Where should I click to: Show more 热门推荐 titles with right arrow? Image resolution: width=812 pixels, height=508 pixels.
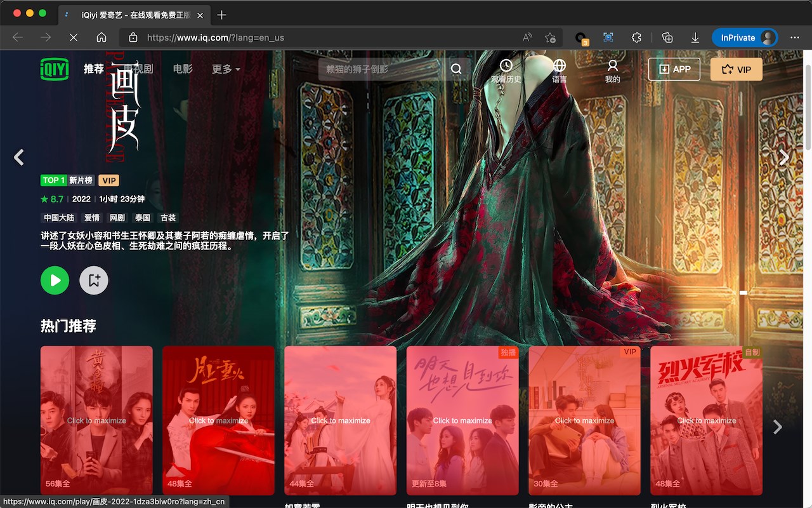(x=778, y=427)
